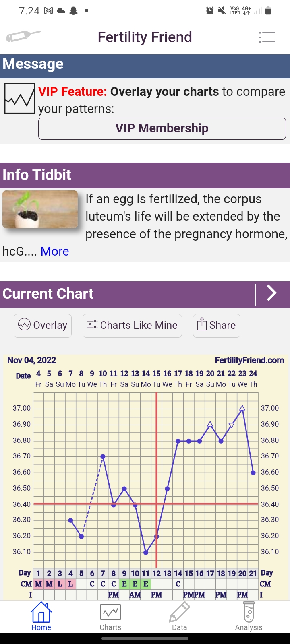Tap the Overlay button
Image resolution: width=290 pixels, height=644 pixels.
point(43,325)
